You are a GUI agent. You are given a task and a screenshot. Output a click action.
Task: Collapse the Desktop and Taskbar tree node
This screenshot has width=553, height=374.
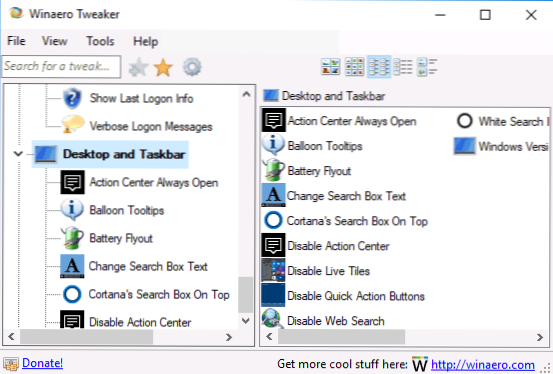coord(18,154)
